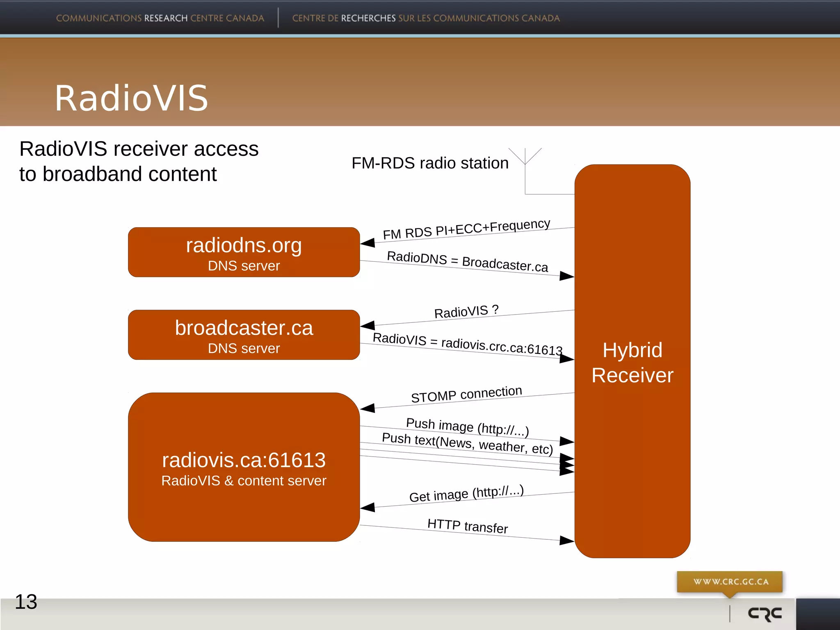This screenshot has height=630, width=840.
Task: Click Centre de Recherches sur les Communications text
Action: tap(426, 18)
